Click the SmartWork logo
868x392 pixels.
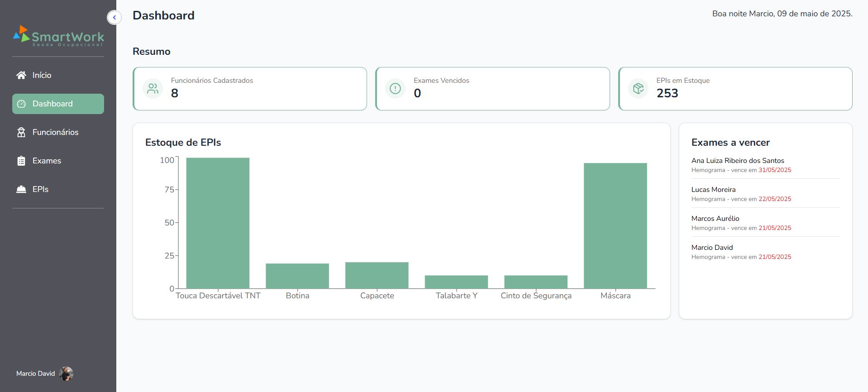[58, 36]
